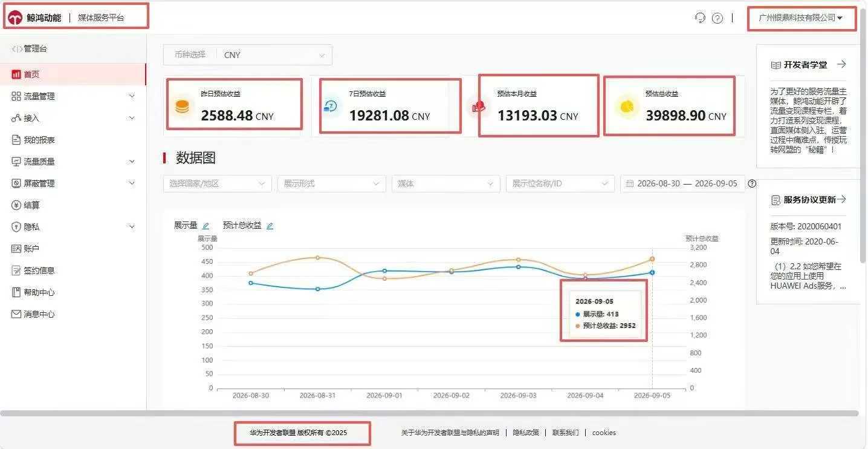Open the 媒体 filter dropdown
Viewport: 868px width, 449px height.
point(446,183)
